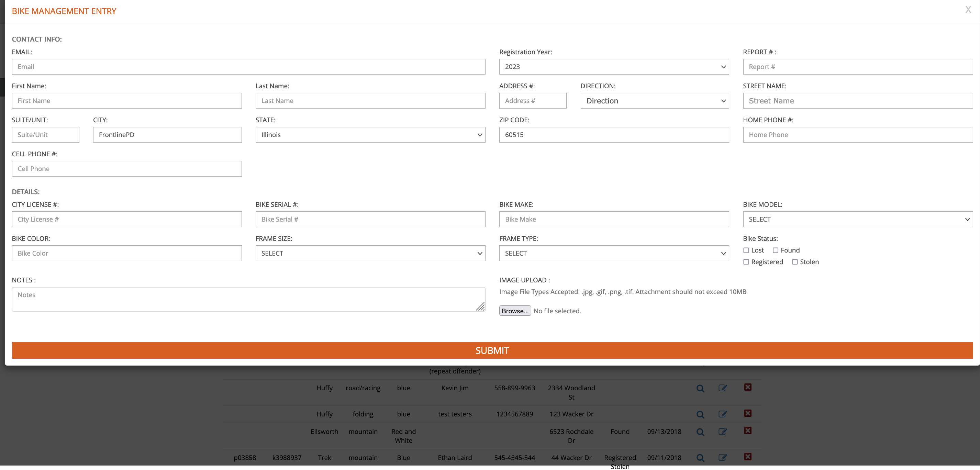Check the Lost bike status box
980x470 pixels.
click(x=746, y=250)
